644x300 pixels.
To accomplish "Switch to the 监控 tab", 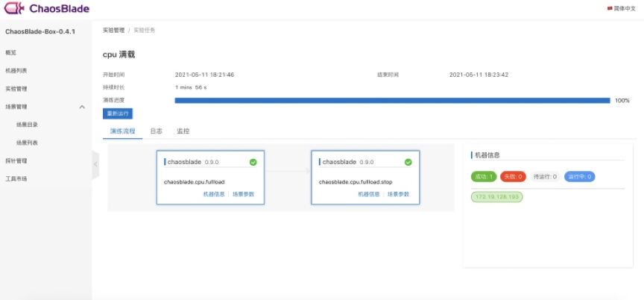I will point(183,131).
